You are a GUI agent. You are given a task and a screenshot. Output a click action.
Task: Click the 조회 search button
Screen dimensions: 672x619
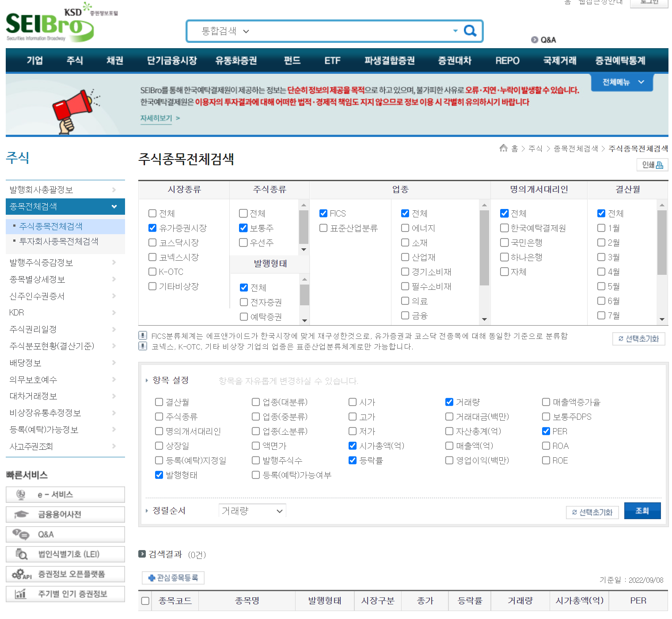(642, 511)
